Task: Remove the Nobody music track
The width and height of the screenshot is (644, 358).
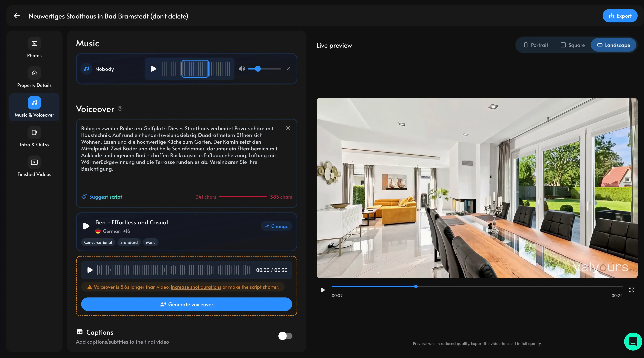Action: coord(288,69)
